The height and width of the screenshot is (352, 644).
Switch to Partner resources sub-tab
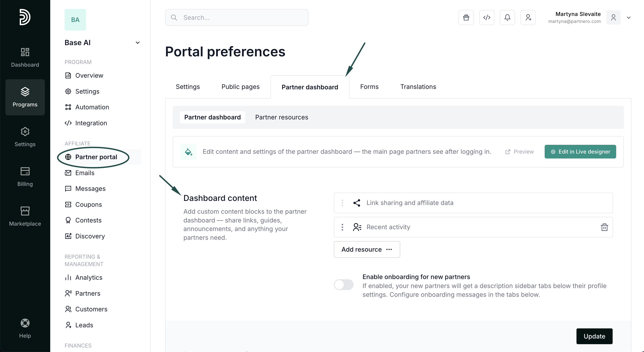[x=281, y=117]
